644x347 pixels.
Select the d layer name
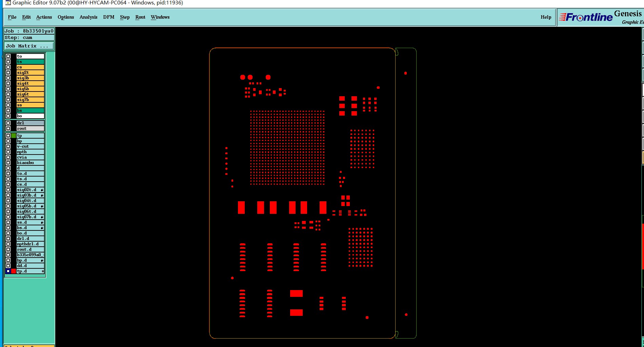(31, 168)
